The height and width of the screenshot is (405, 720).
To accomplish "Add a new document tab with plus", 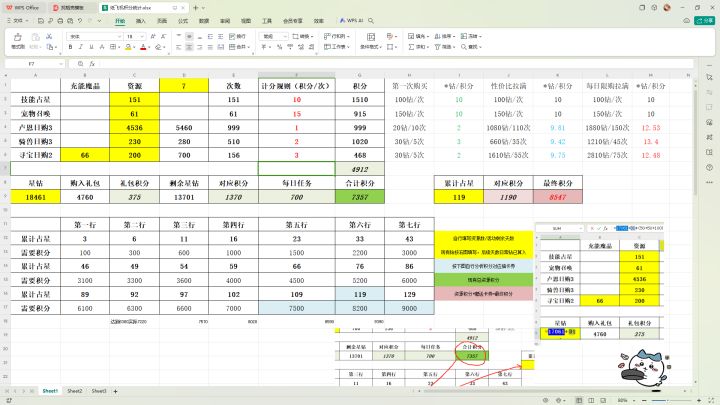I will [196, 8].
